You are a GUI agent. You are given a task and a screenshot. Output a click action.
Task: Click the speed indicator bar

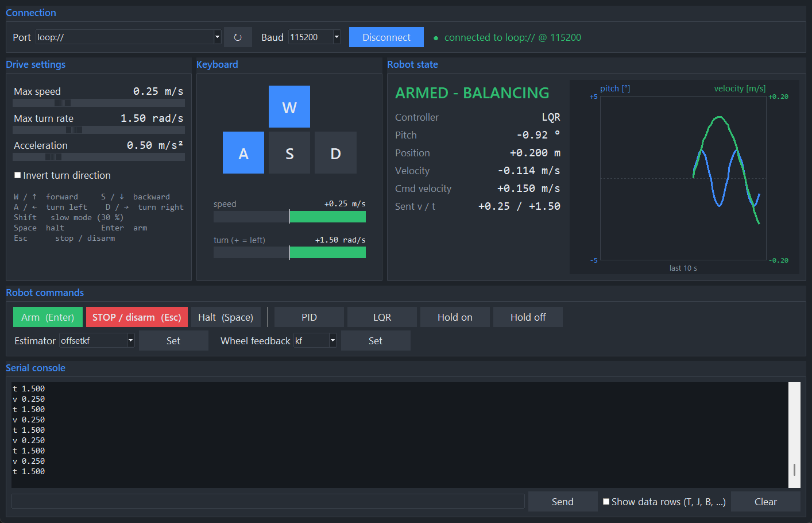tap(289, 217)
